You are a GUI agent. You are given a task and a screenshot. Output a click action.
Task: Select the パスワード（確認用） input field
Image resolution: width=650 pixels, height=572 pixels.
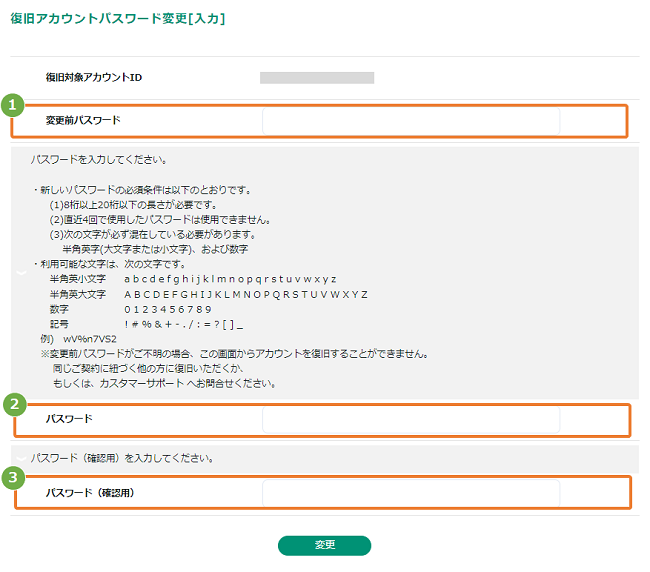(411, 493)
